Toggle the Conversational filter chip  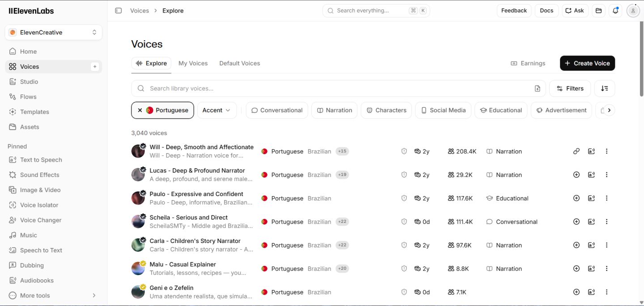coord(277,110)
